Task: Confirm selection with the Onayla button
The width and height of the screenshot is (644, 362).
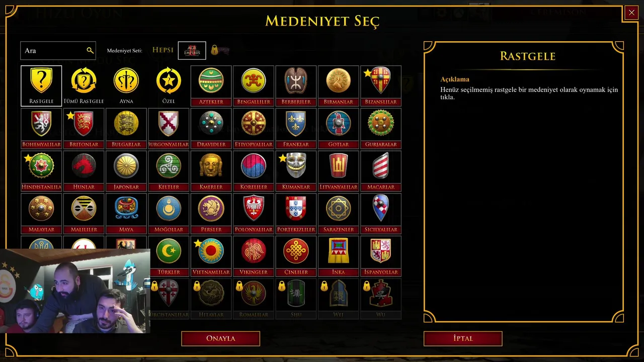Action: pos(220,338)
